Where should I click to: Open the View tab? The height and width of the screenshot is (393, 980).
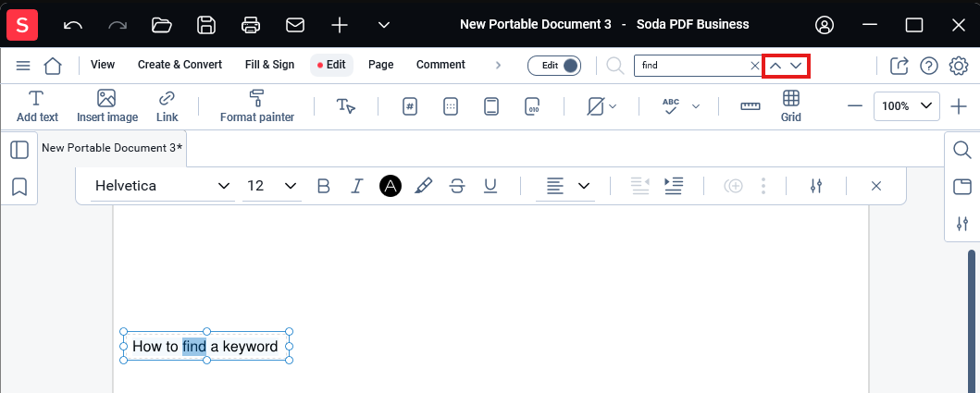tap(103, 65)
